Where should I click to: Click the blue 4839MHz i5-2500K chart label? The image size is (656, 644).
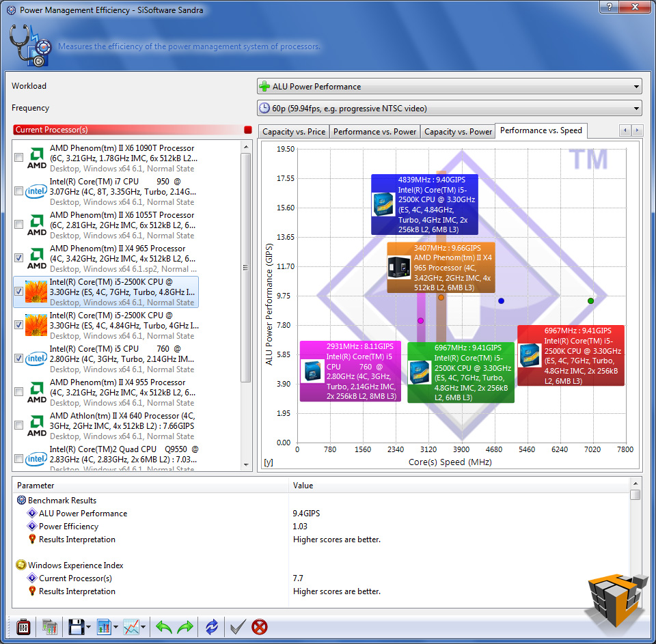point(424,204)
